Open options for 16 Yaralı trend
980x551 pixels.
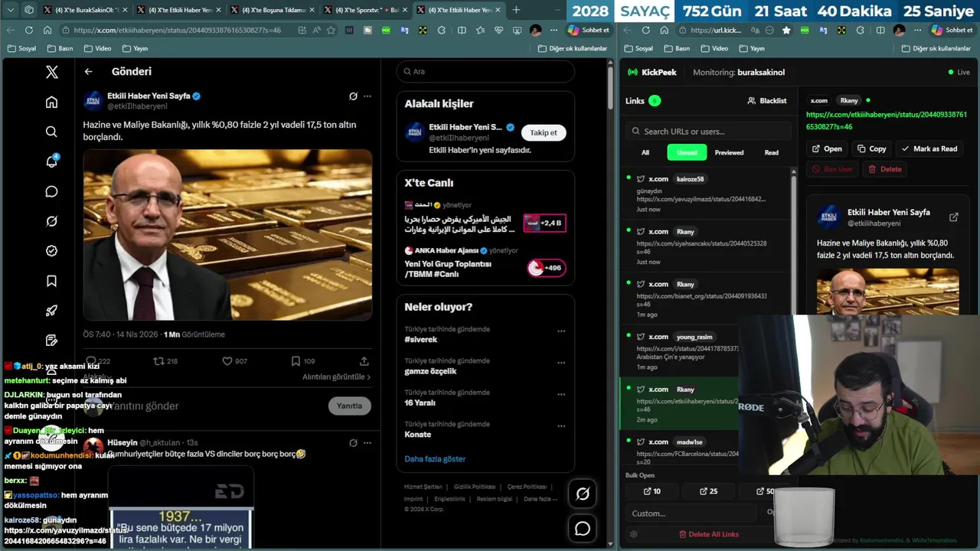[561, 394]
